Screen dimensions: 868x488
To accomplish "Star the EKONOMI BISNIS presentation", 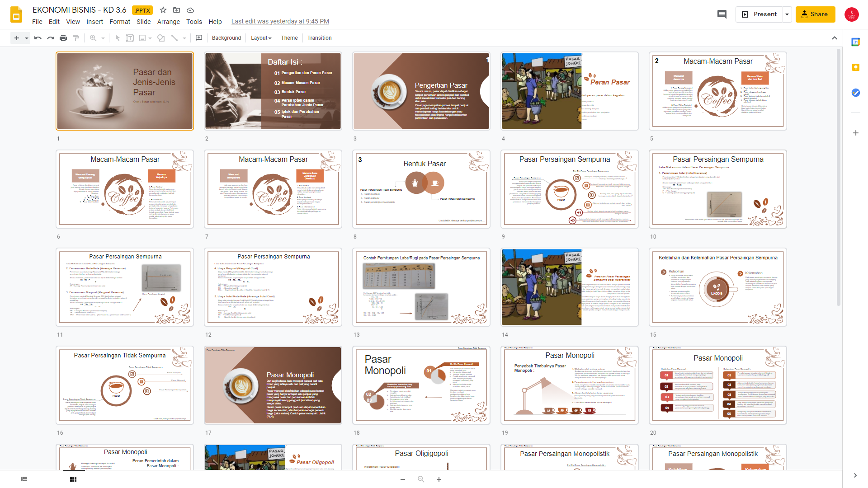I will pyautogui.click(x=163, y=10).
